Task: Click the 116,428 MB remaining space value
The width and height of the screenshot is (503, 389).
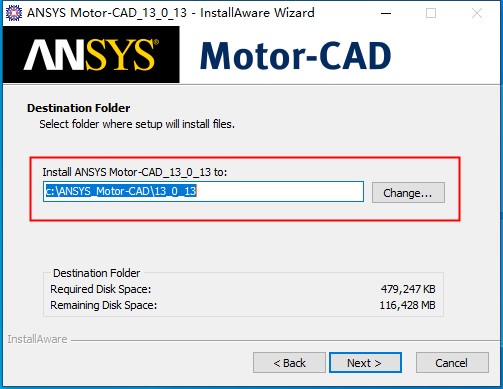Action: 407,305
